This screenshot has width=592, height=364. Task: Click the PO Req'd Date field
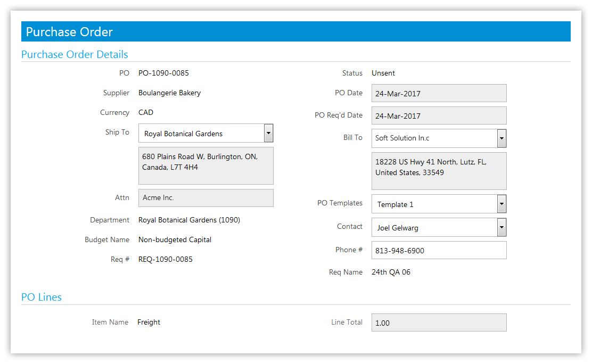(x=439, y=115)
